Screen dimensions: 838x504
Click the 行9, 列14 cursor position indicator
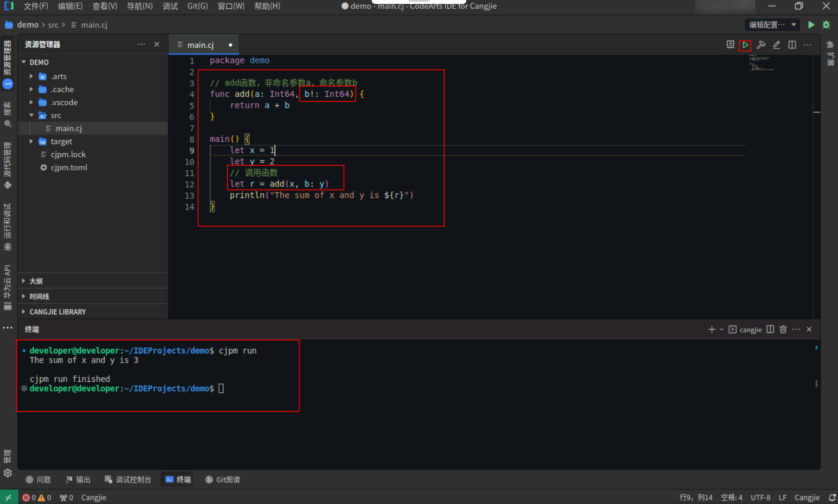coord(696,497)
